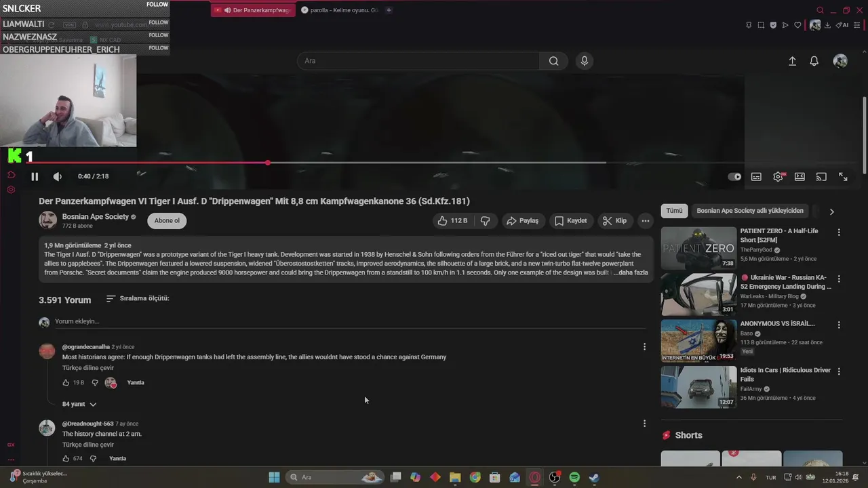Open Opera pinboards pin icon
Screen dimensions: 868x488
(749, 25)
